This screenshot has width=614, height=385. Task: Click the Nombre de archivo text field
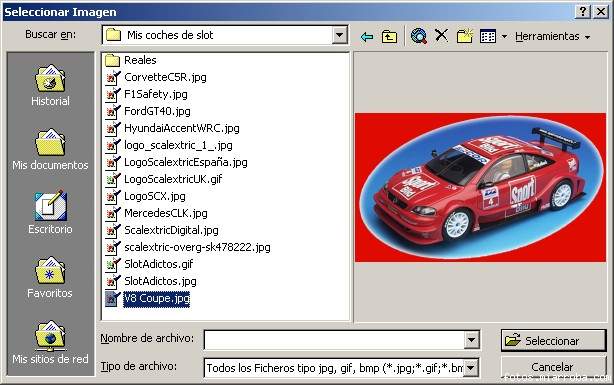334,340
